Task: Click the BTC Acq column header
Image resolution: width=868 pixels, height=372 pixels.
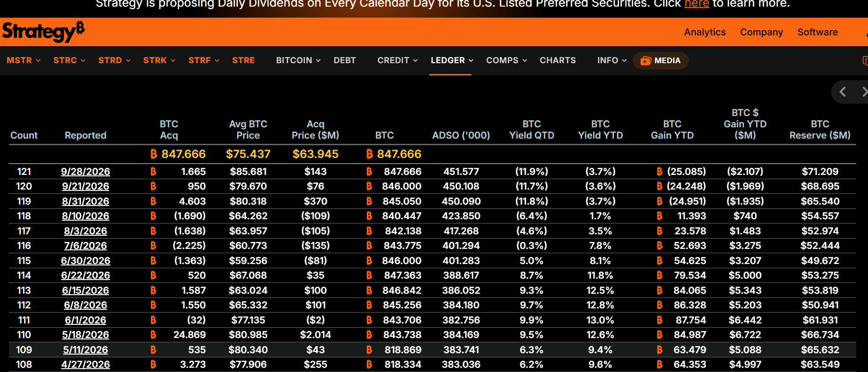Action: click(x=169, y=130)
